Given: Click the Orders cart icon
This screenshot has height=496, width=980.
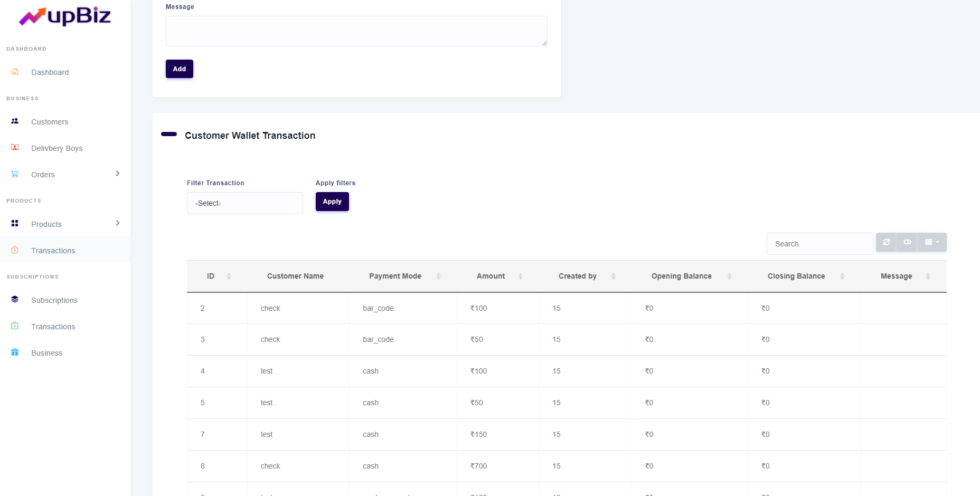Looking at the screenshot, I should (x=15, y=174).
